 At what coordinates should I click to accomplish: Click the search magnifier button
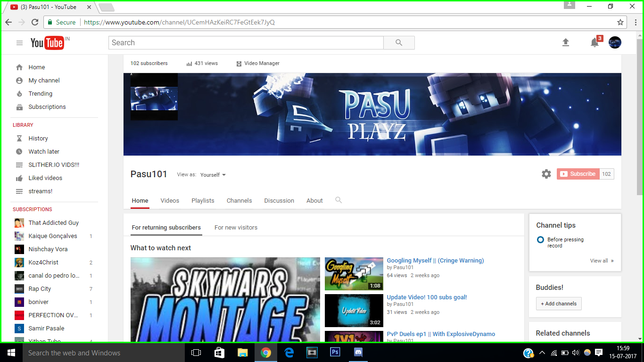click(399, 42)
